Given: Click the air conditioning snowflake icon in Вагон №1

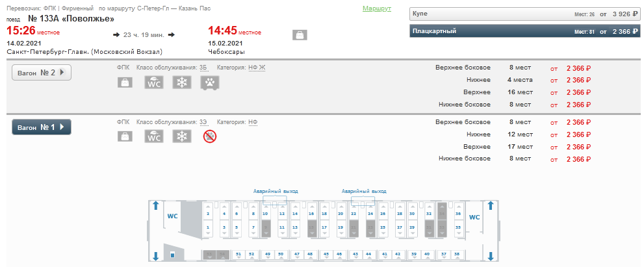Looking at the screenshot, I should pyautogui.click(x=182, y=136).
